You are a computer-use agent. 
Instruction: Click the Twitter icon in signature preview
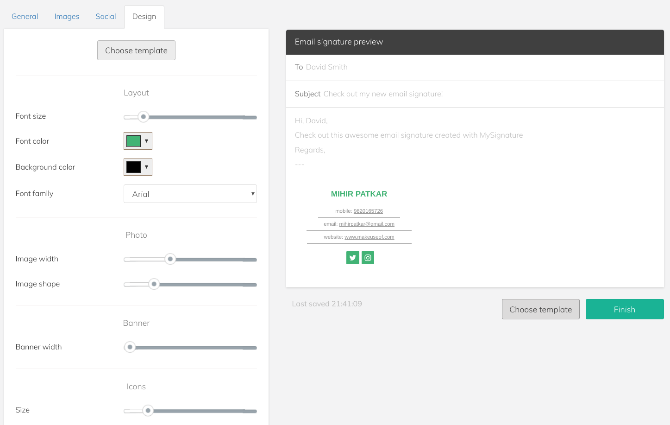pos(352,258)
